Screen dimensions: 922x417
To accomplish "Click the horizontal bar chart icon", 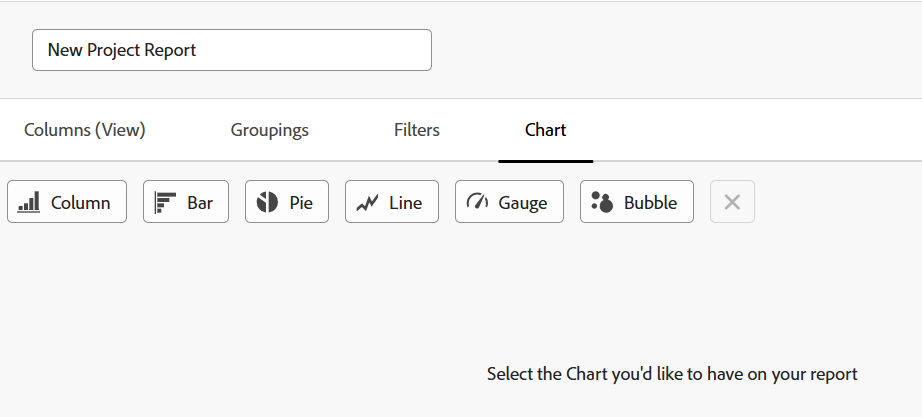I will [x=165, y=202].
